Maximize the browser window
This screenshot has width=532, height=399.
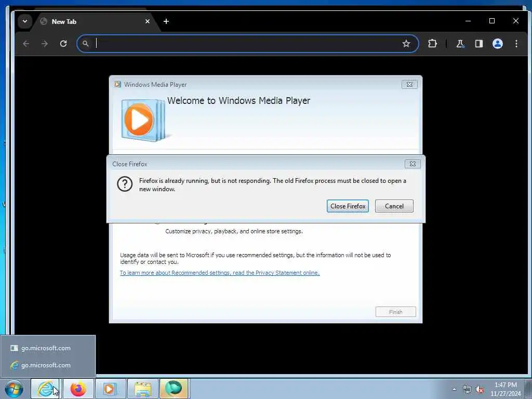(491, 21)
